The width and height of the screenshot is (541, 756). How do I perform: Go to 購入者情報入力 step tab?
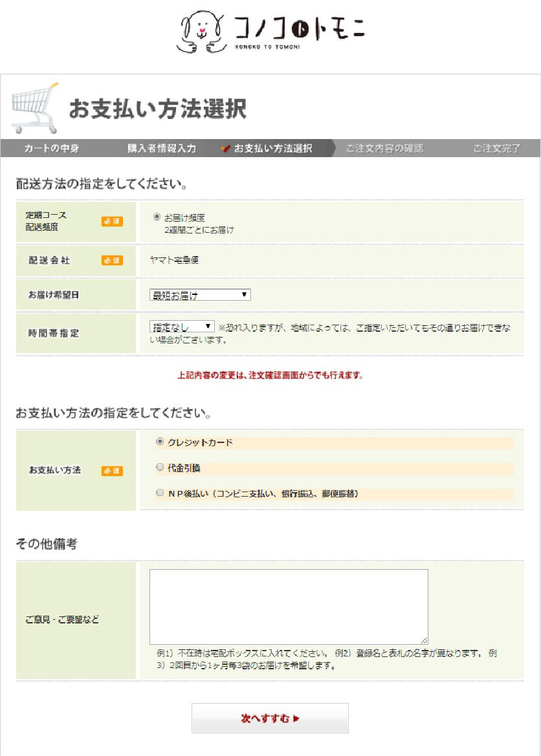point(161,149)
